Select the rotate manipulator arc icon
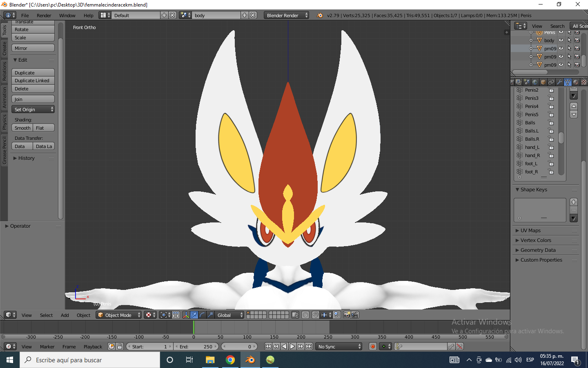The height and width of the screenshot is (368, 588). (x=203, y=315)
